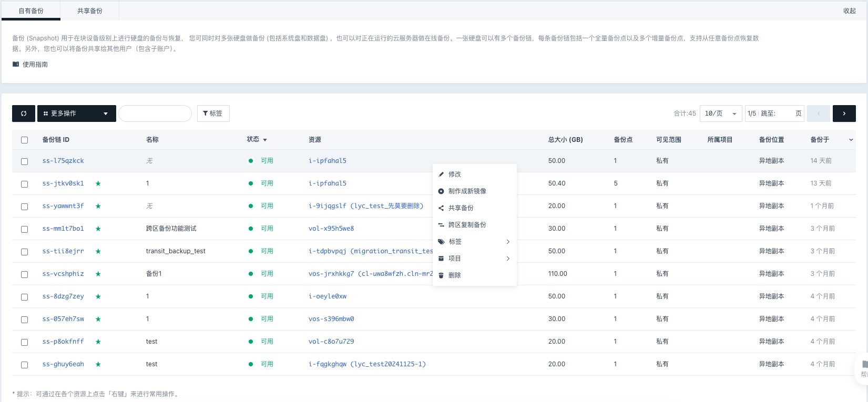The image size is (868, 402).
Task: Click the star icon beside ss-ghuy6eah
Action: 98,364
